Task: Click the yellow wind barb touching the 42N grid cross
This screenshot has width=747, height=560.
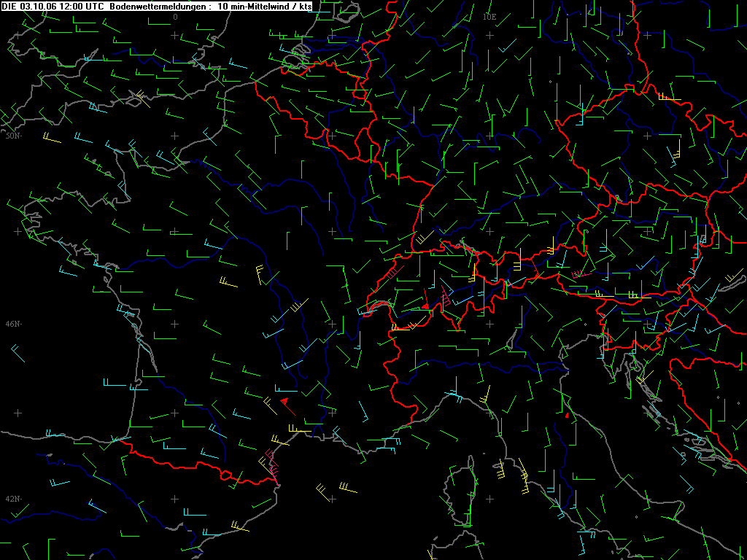Action: tap(323, 493)
